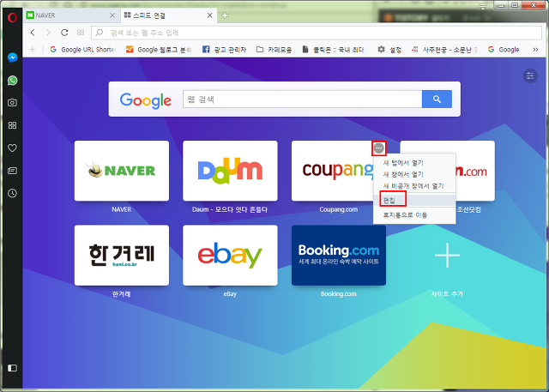Click the Coupang tile three-dot menu button
549x392 pixels.
coord(379,148)
